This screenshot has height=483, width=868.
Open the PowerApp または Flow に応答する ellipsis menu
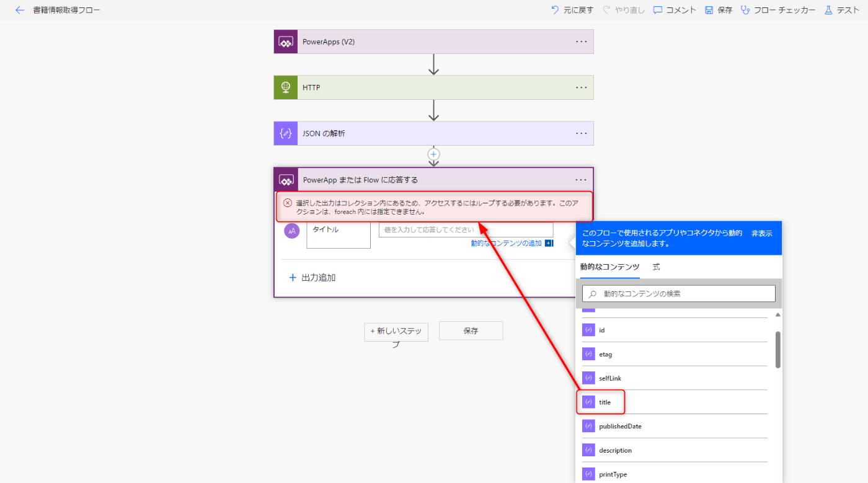[581, 180]
